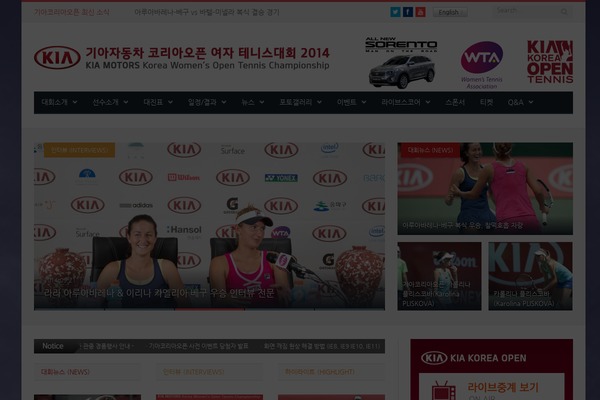
Task: Open news caption 아루아바레나-베구 복식 우승
Action: [x=462, y=225]
